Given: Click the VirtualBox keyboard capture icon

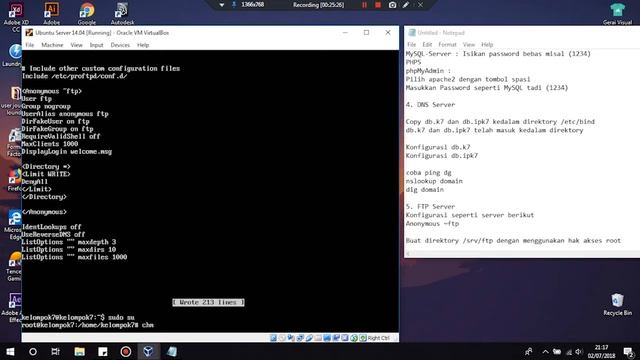Looking at the screenshot, I should pyautogui.click(x=363, y=338).
